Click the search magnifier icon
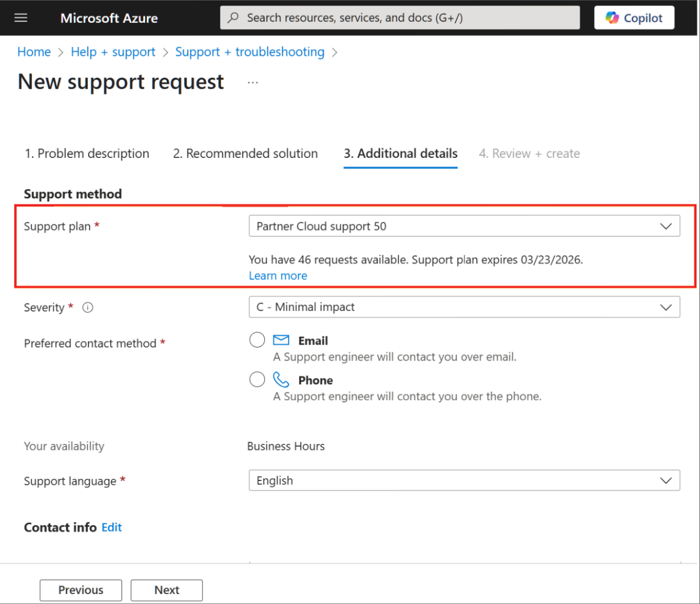 coord(233,18)
